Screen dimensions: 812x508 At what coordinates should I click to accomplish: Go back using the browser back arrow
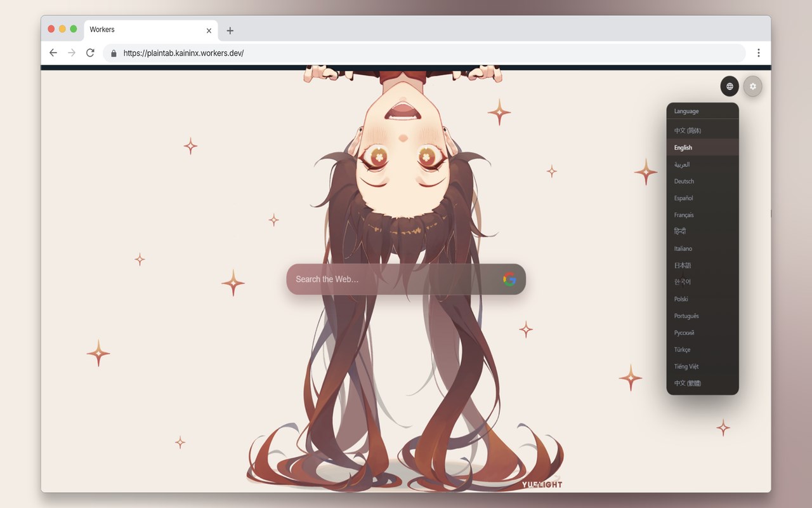coord(53,53)
